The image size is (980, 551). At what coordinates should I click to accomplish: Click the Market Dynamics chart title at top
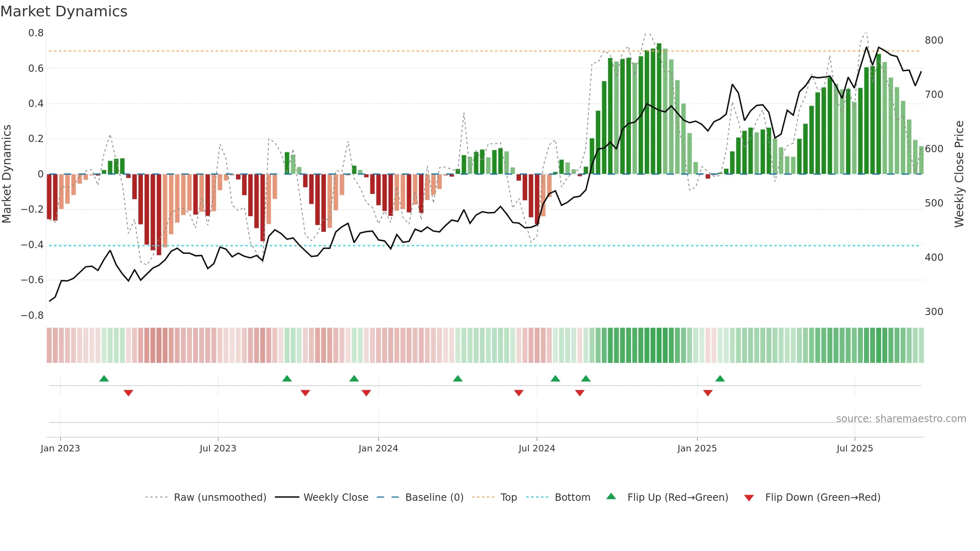click(64, 11)
